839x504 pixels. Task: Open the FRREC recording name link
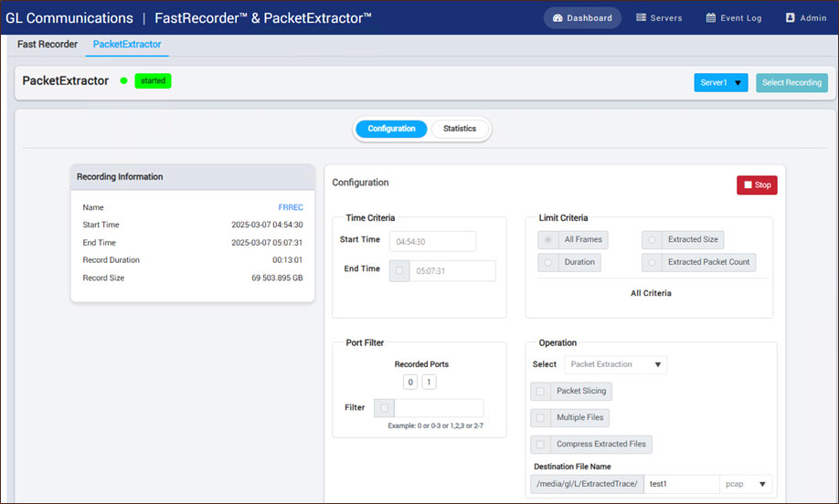point(291,207)
